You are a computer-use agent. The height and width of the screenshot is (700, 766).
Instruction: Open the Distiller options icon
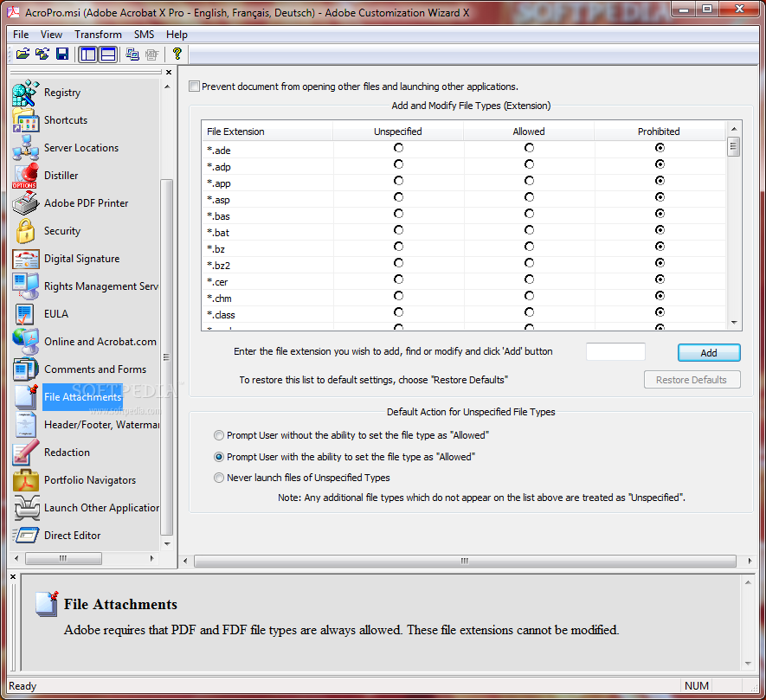point(25,176)
